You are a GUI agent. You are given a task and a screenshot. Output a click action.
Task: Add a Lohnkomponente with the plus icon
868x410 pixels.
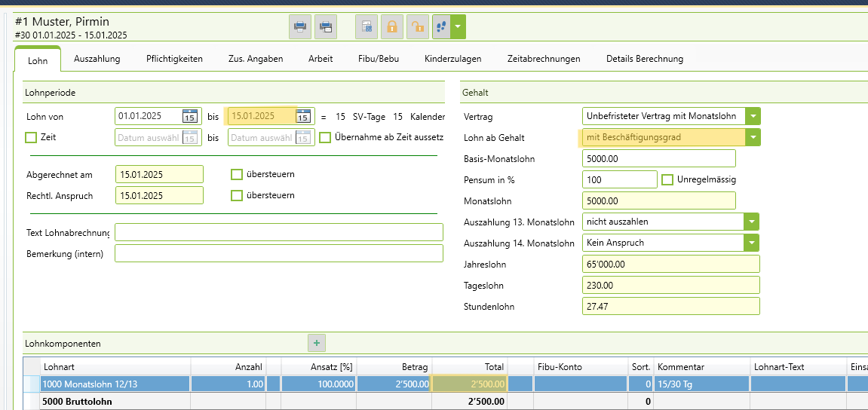[x=317, y=343]
